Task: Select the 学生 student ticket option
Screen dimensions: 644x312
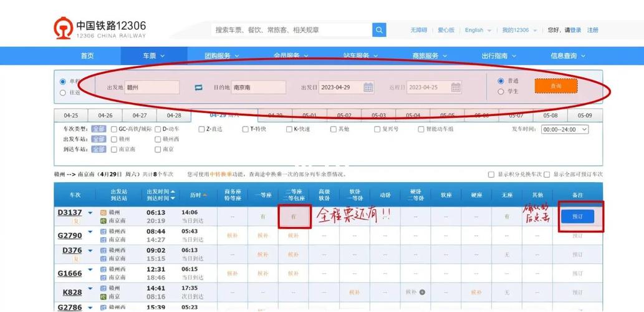Action: coord(501,92)
